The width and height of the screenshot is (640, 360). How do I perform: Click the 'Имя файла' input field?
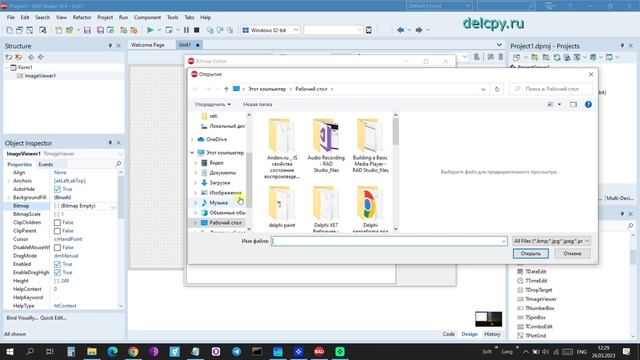click(389, 241)
